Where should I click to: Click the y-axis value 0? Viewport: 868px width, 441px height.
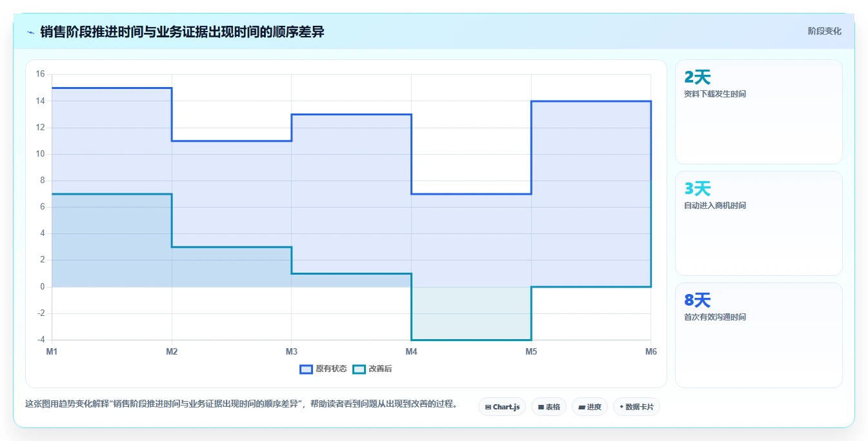point(42,287)
